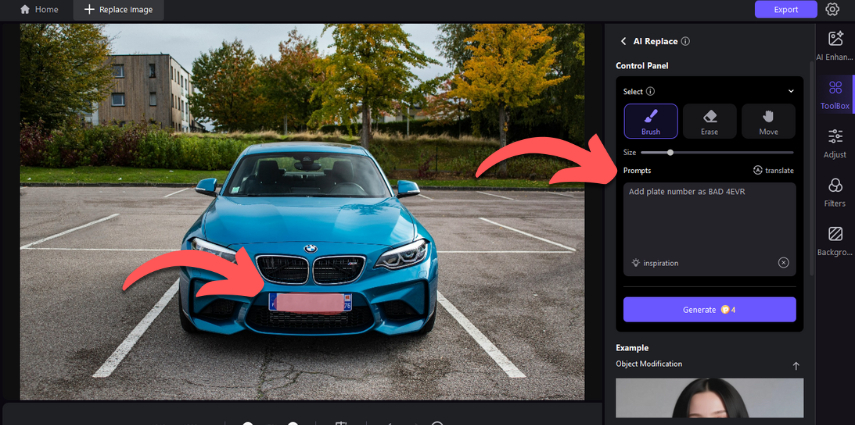The height and width of the screenshot is (425, 855).
Task: Select the Erase tool
Action: [x=709, y=121]
